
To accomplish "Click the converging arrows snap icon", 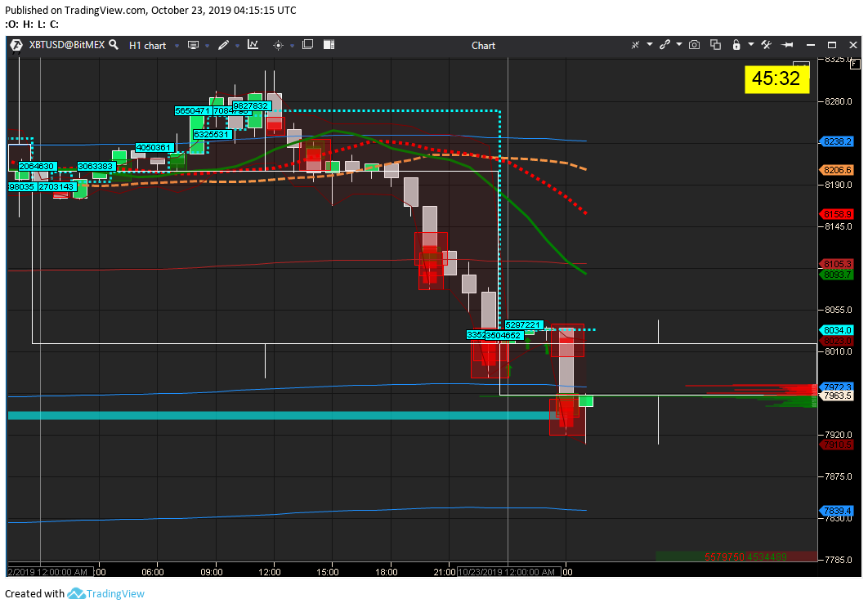I will tap(635, 45).
